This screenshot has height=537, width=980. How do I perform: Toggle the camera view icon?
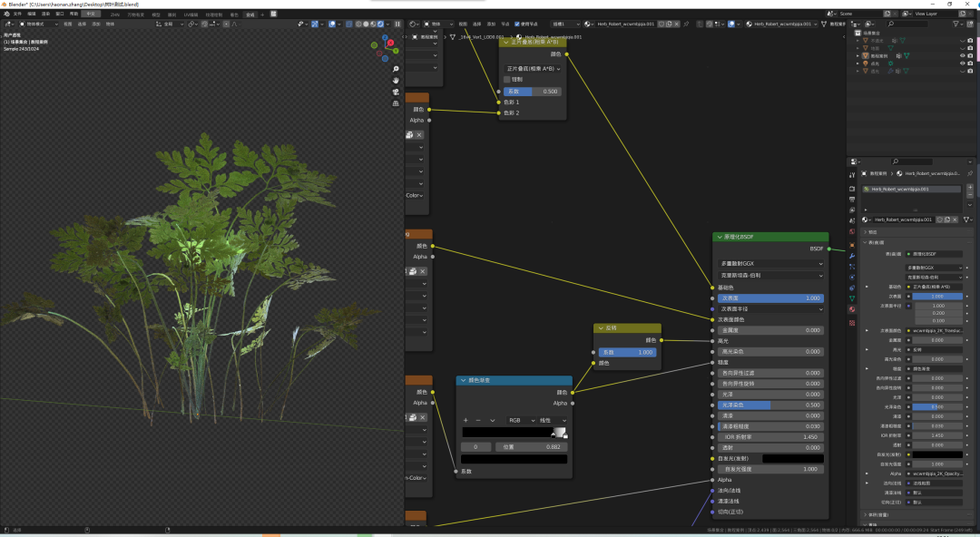tap(396, 92)
